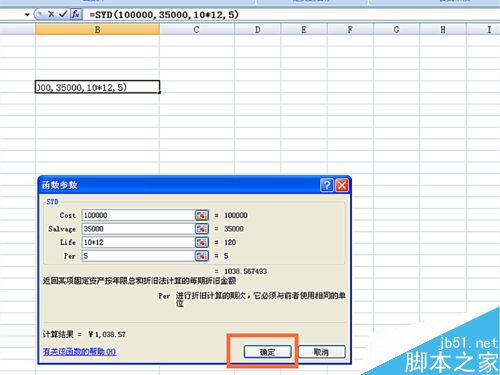The width and height of the screenshot is (500, 375).
Task: Open the help link for this function
Action: click(x=79, y=351)
